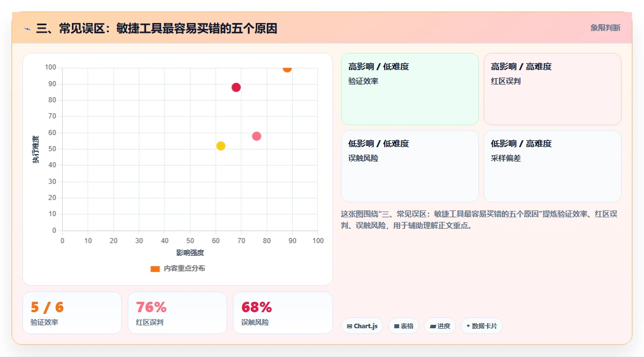Click the 数据卡片 tag chip

[482, 326]
